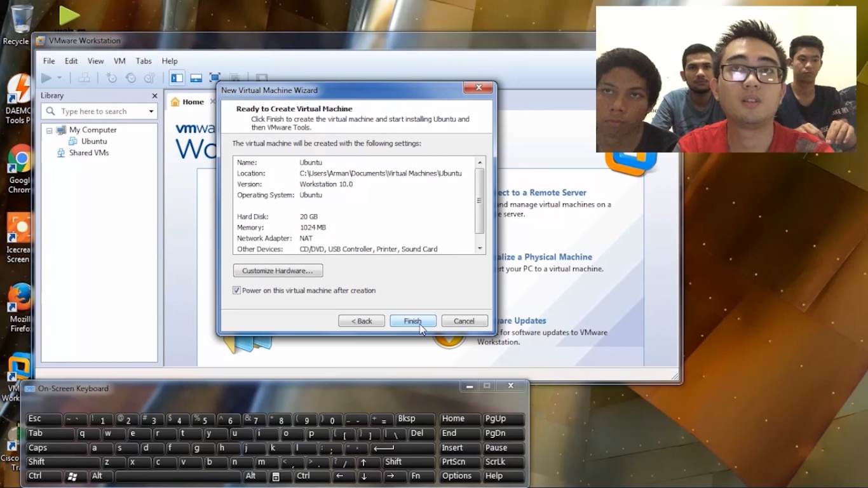Open DAEMON Tools desktop icon
Screen dimensions: 868x488
click(17, 100)
